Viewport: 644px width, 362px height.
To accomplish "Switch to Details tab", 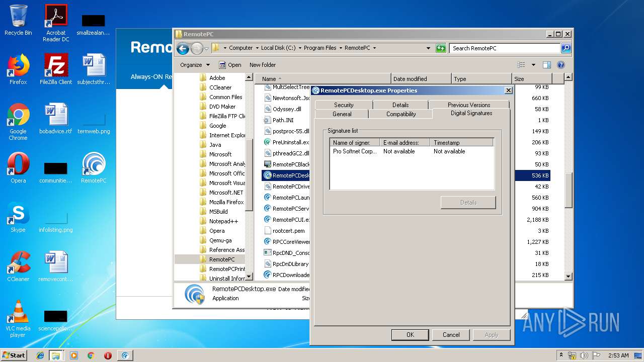I will pyautogui.click(x=400, y=105).
